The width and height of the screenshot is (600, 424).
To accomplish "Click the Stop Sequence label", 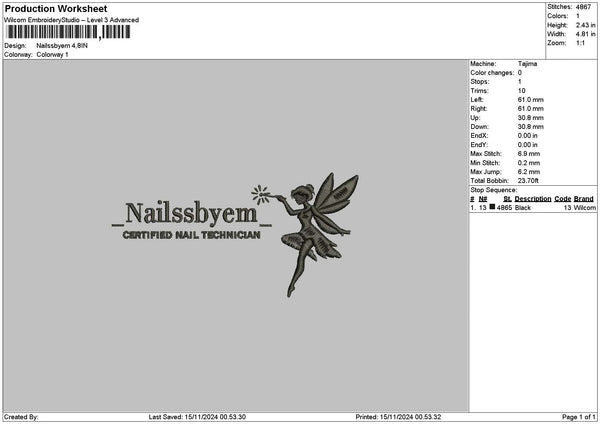I will pos(494,190).
